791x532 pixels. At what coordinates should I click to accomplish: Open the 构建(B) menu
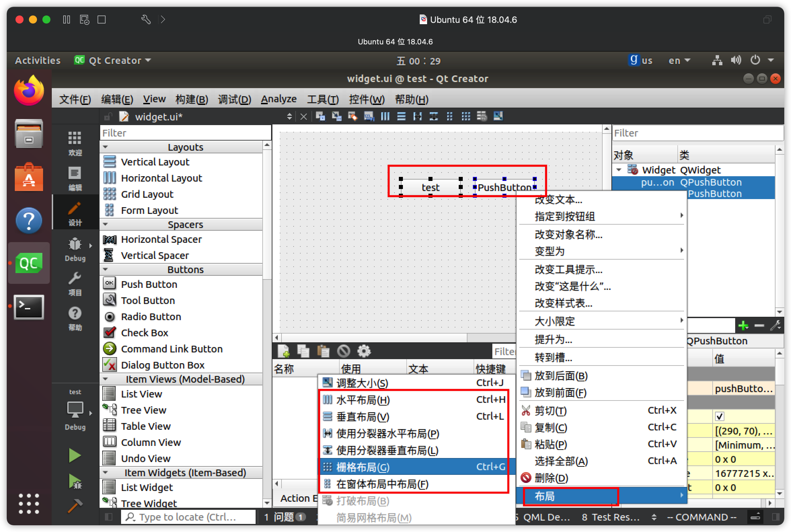[x=191, y=99]
